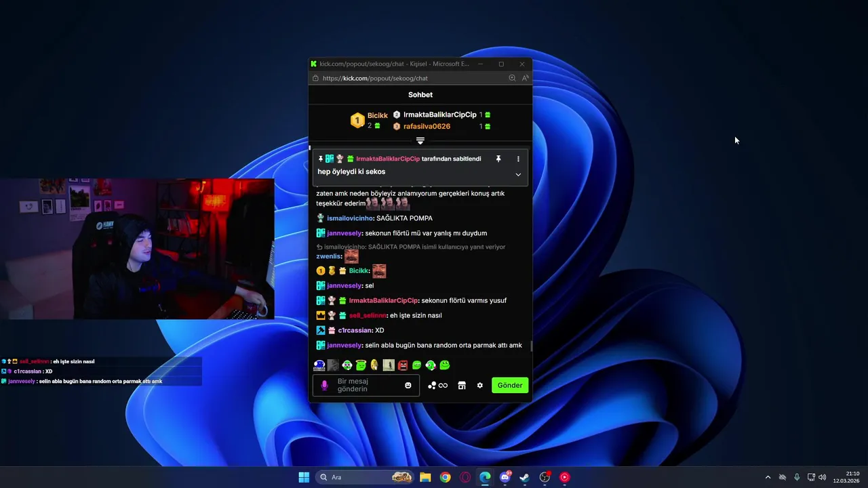Viewport: 868px width, 488px height.
Task: Open File Explorer from the taskbar
Action: tap(425, 477)
